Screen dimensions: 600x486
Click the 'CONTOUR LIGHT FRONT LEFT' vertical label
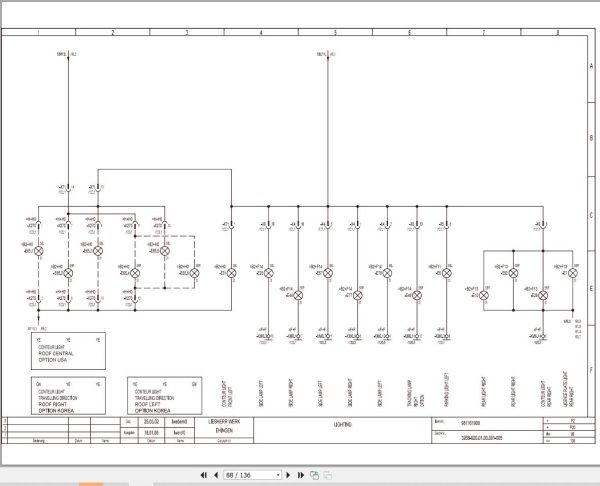tap(227, 393)
